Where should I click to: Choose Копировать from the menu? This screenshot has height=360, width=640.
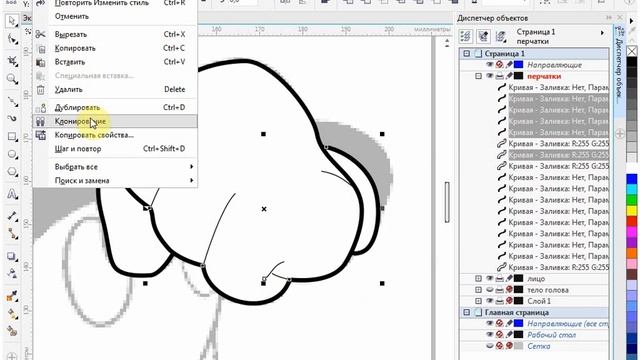(115, 48)
